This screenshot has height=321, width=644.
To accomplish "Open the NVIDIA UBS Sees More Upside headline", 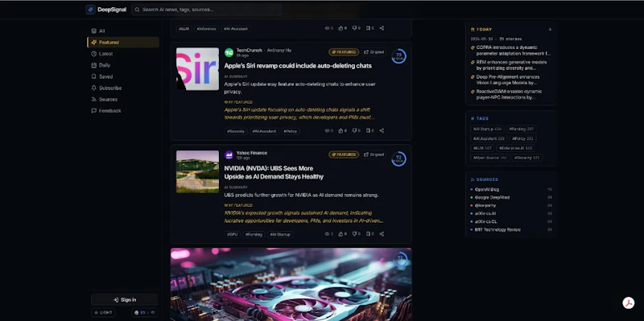I will (x=274, y=172).
